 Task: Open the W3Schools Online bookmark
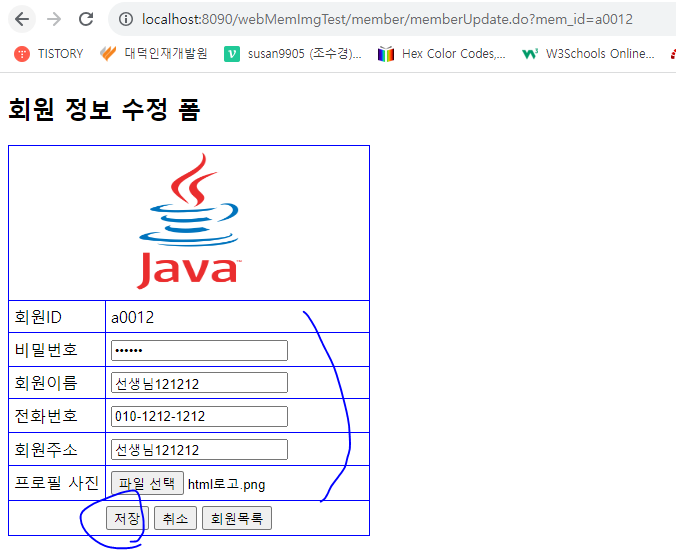tap(588, 53)
